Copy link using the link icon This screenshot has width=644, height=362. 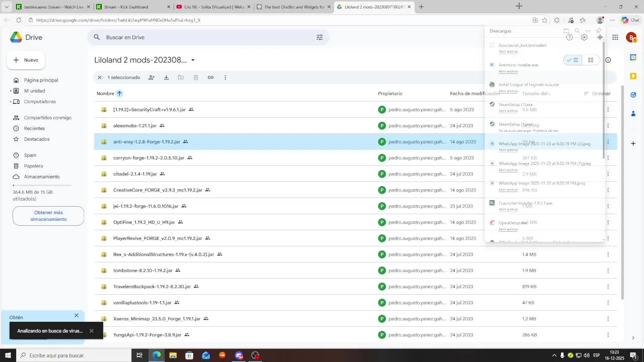(210, 77)
